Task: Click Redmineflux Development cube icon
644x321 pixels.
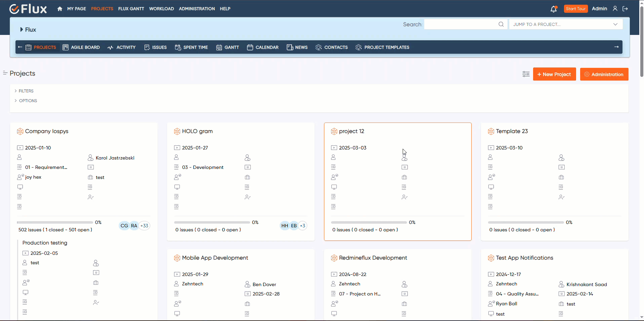Action: tap(334, 258)
